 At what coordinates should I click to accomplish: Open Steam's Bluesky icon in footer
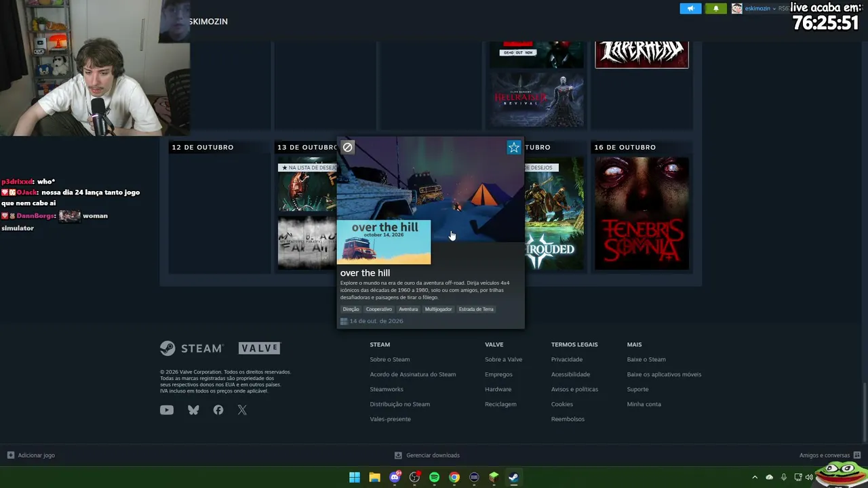pos(193,410)
